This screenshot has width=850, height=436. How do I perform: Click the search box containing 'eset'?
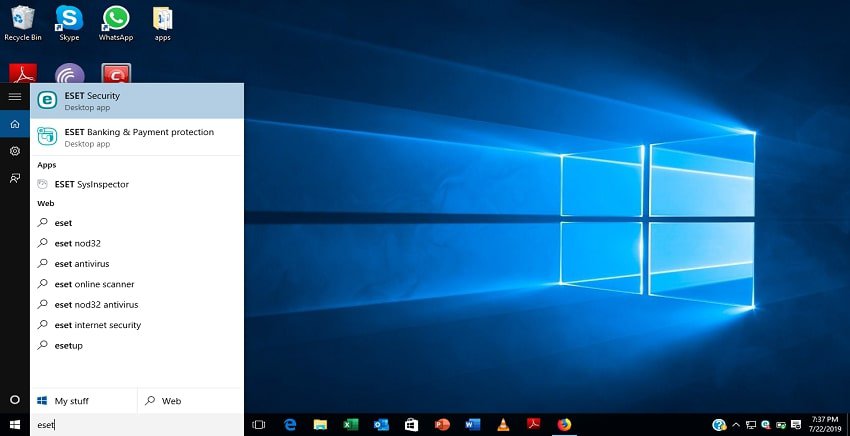[x=137, y=425]
